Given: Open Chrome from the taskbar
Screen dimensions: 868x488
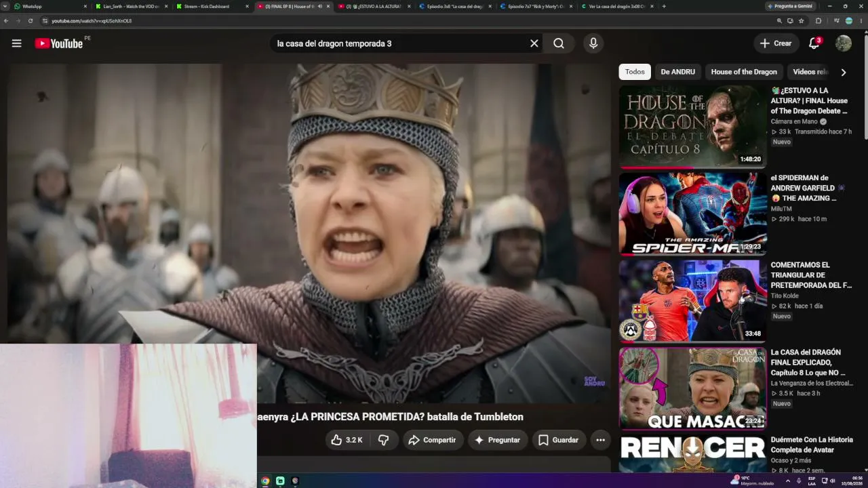Looking at the screenshot, I should [265, 481].
